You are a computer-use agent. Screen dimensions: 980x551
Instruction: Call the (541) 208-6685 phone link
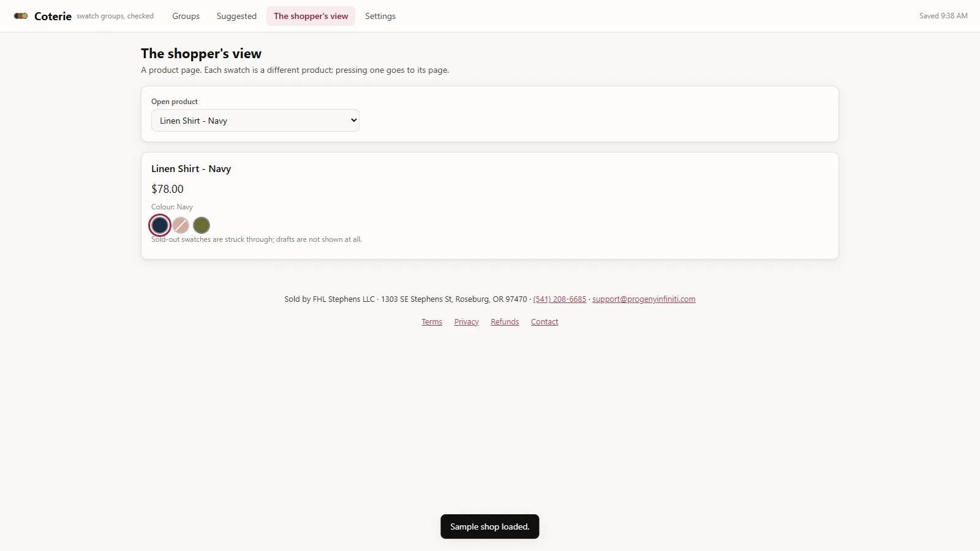coord(559,299)
